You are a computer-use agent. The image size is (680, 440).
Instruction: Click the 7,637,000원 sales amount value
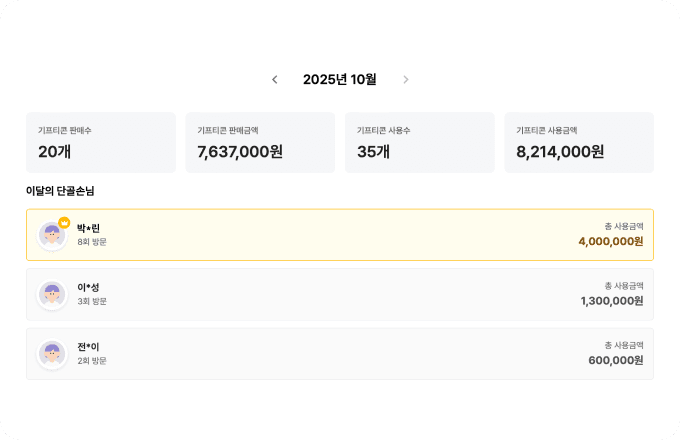pyautogui.click(x=240, y=152)
